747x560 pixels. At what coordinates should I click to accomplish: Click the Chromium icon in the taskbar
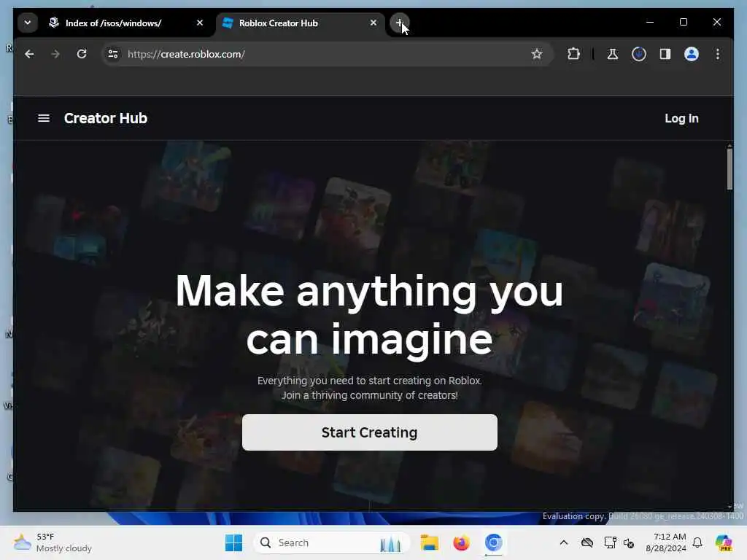[x=494, y=542]
